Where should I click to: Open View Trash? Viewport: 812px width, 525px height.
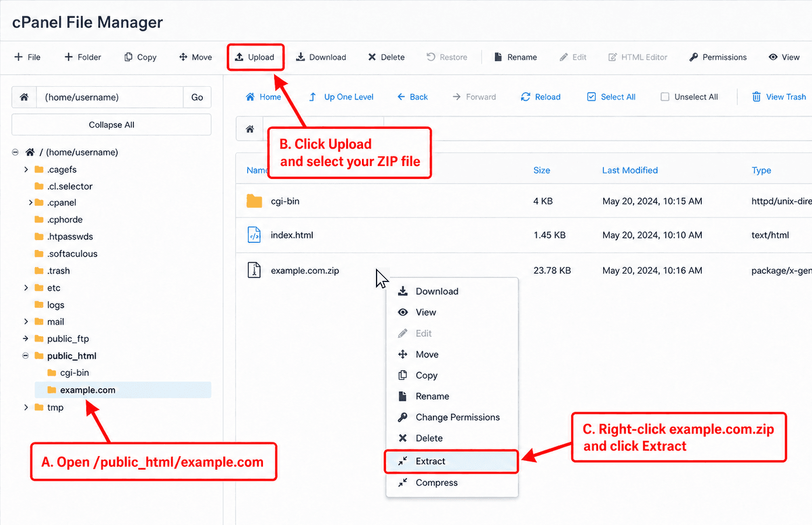click(x=779, y=97)
